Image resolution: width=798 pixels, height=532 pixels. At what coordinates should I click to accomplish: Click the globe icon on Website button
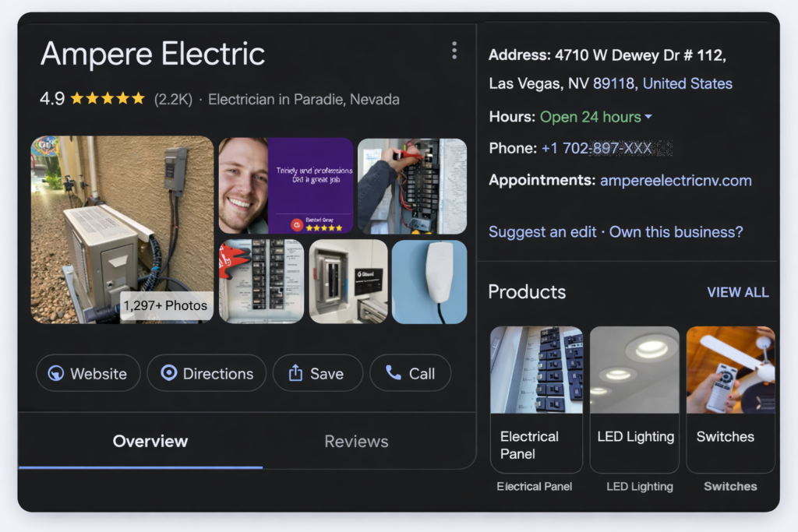[x=55, y=373]
